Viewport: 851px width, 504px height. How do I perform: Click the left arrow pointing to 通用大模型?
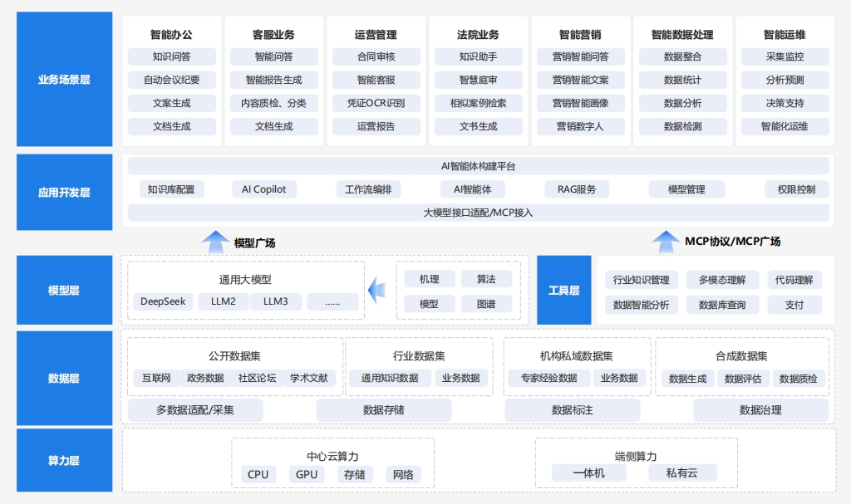(x=377, y=290)
